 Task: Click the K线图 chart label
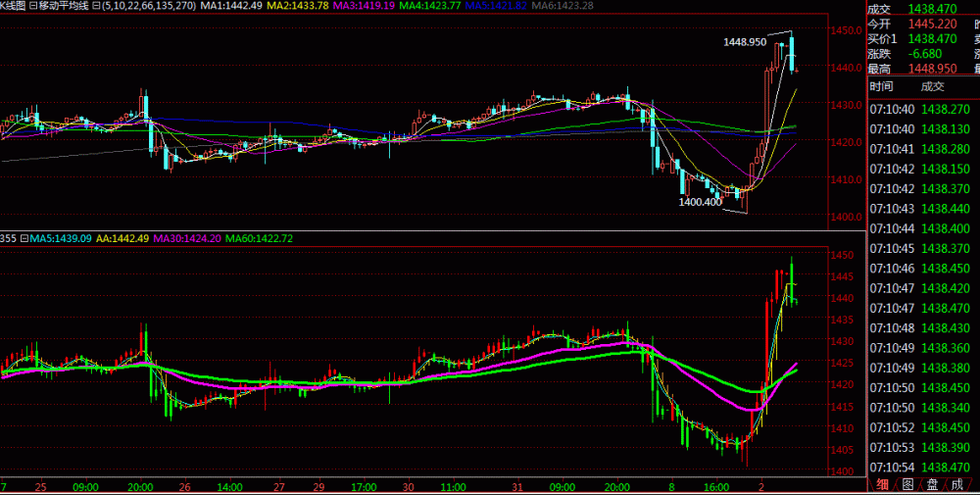pyautogui.click(x=14, y=7)
